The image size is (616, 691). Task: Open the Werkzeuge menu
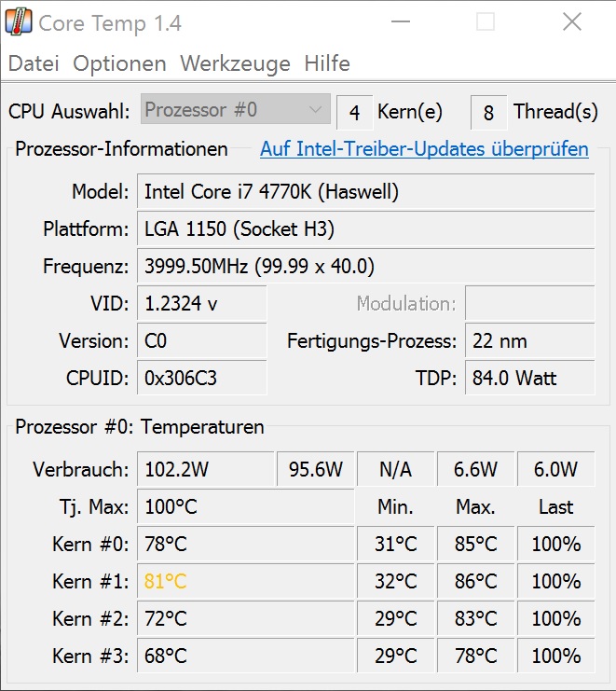(x=235, y=63)
